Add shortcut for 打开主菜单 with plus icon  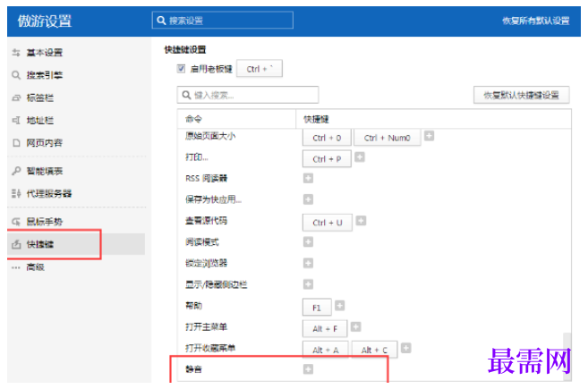tap(356, 327)
